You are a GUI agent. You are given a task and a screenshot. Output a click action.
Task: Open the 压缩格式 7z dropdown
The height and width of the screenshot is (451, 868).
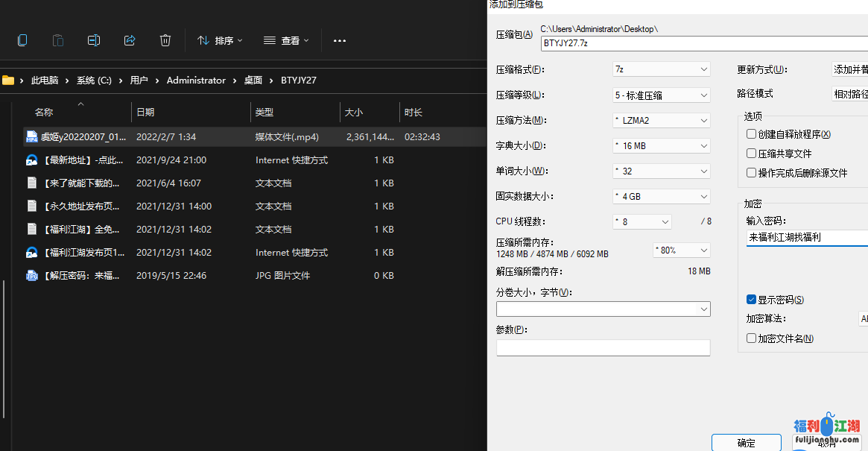pyautogui.click(x=661, y=69)
